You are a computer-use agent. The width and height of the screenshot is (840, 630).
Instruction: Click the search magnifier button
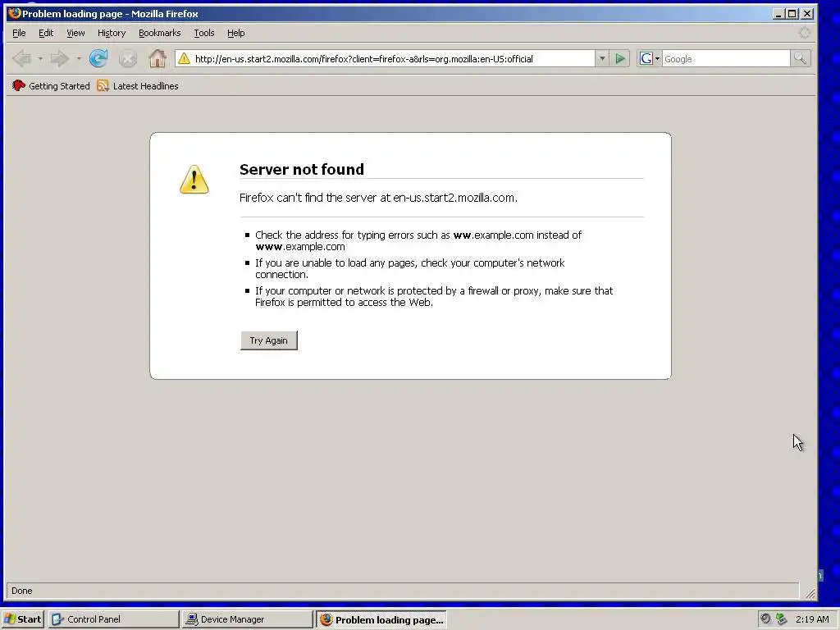(x=800, y=58)
